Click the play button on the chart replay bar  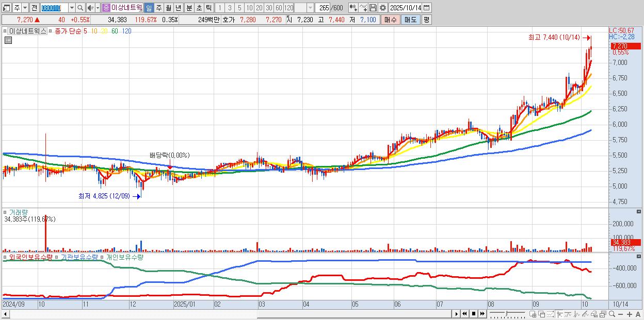(456, 314)
